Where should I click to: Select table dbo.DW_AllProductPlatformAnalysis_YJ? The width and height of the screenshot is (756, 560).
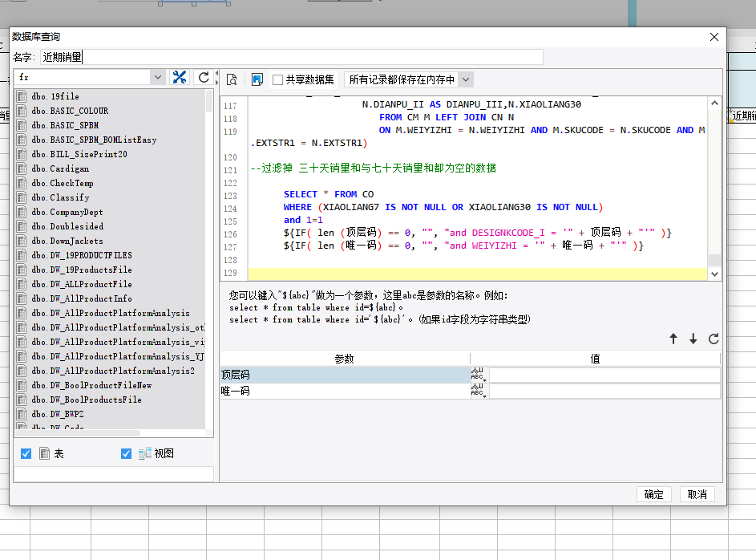118,356
